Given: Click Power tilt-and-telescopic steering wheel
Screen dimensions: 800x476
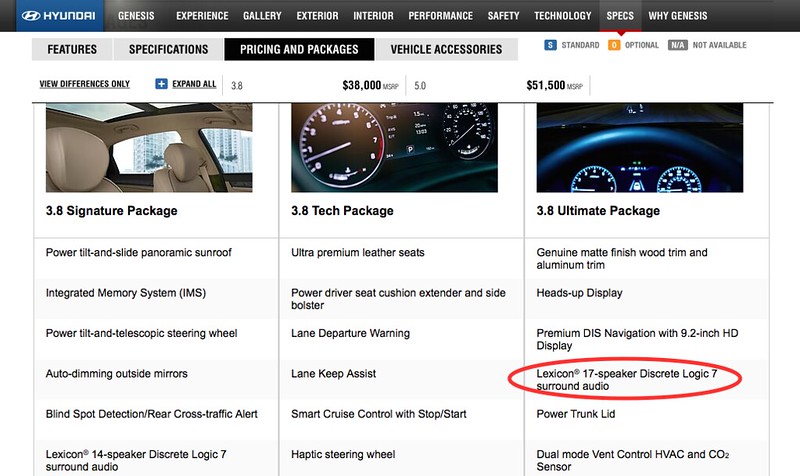Looking at the screenshot, I should [141, 333].
